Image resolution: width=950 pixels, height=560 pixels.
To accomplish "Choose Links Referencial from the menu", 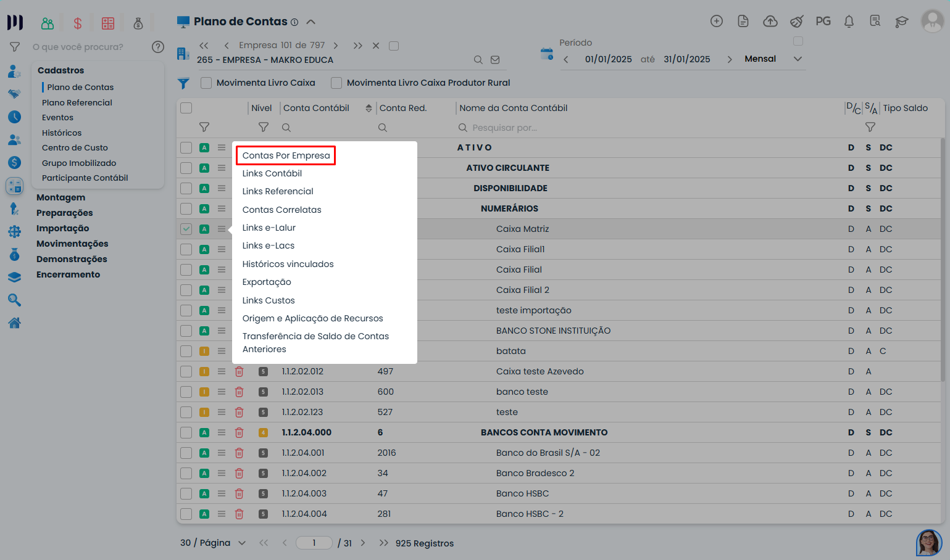I will tap(278, 191).
